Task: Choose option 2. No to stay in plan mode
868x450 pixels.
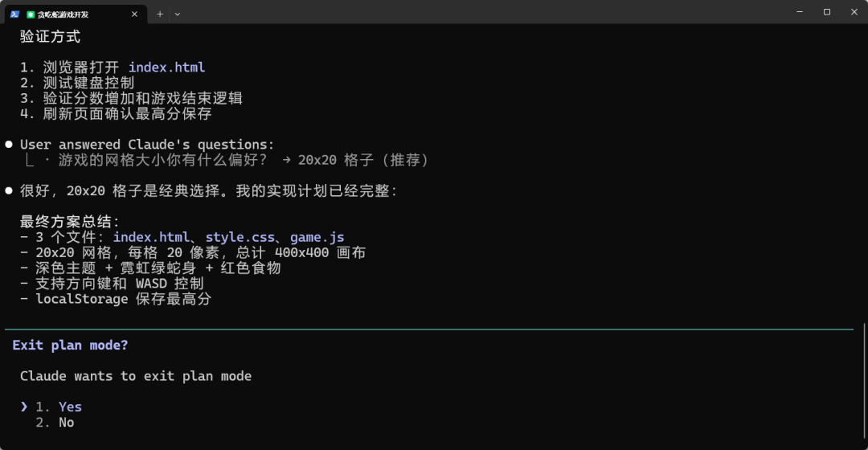Action: coord(65,422)
